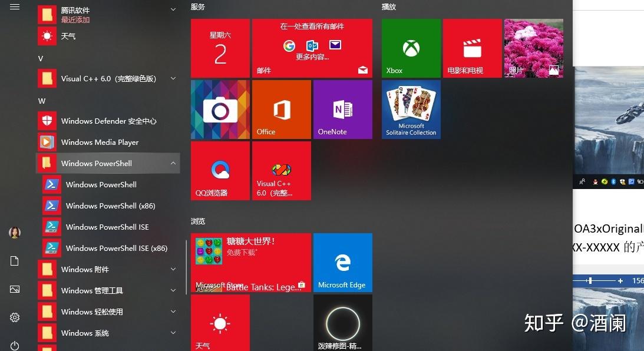Open the 泼辣修图 tile
Image resolution: width=644 pixels, height=351 pixels.
click(342, 323)
